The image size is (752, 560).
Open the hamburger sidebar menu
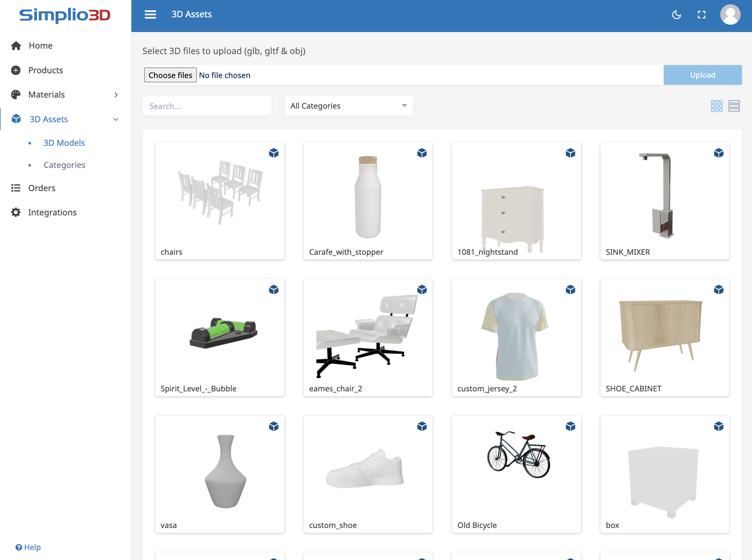150,14
